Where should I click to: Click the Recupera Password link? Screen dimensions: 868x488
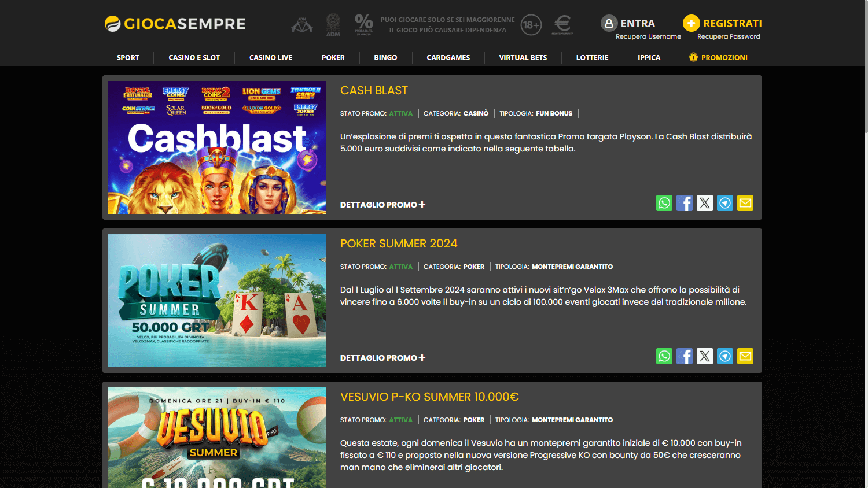pos(729,36)
